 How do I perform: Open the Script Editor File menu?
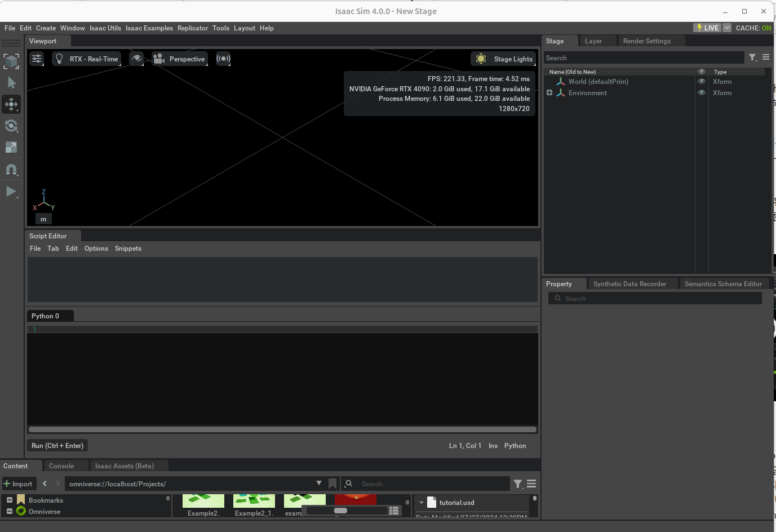click(x=35, y=249)
